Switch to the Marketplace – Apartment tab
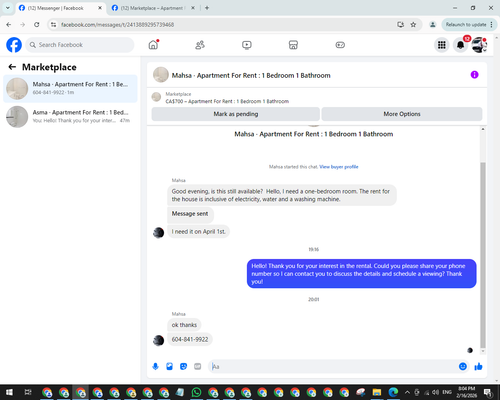The image size is (500, 400). click(153, 8)
